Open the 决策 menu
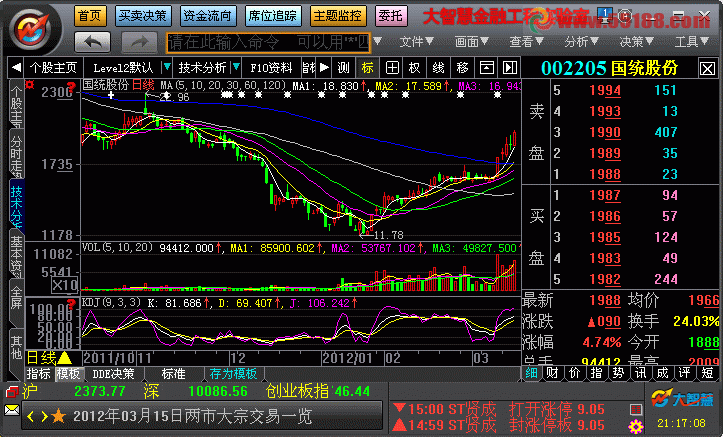This screenshot has height=437, width=723. pos(636,42)
